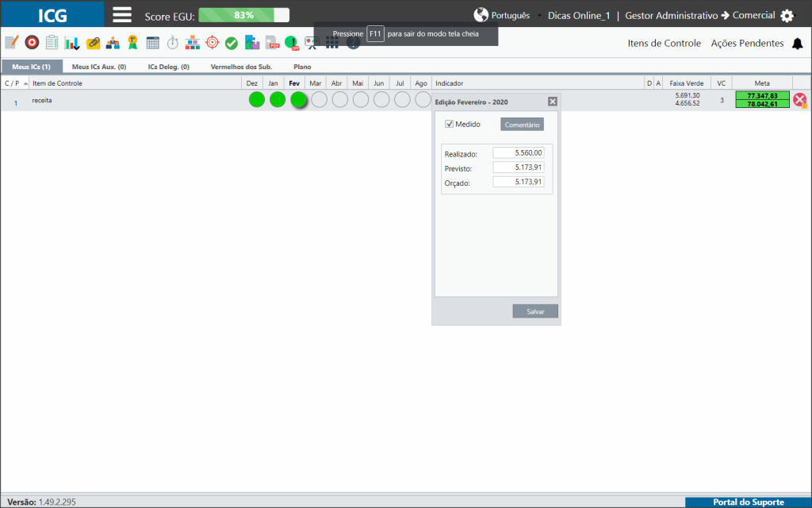Click the empty Mar status circle
This screenshot has width=812, height=508.
[x=319, y=99]
